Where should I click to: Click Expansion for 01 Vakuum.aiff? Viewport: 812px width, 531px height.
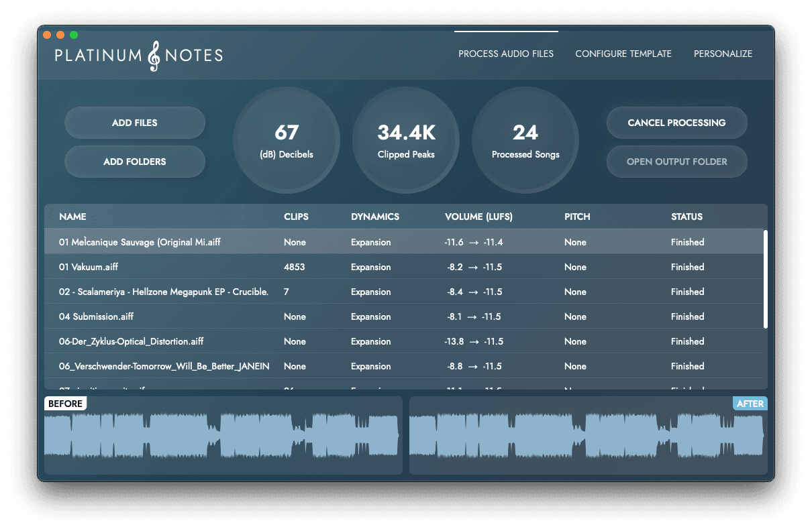371,267
